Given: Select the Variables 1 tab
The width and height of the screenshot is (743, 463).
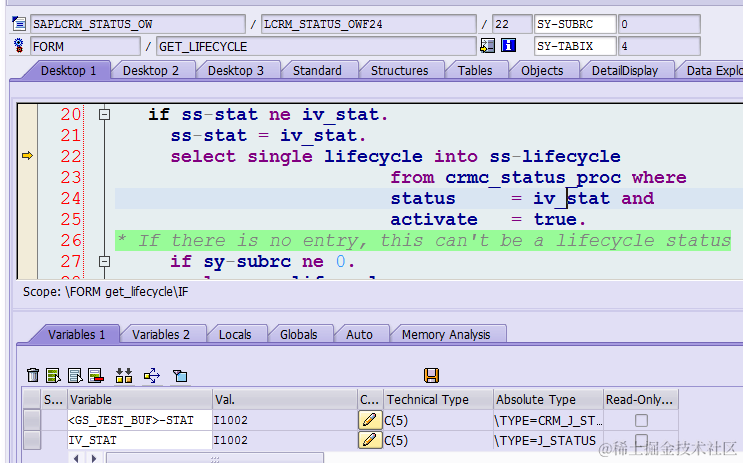Looking at the screenshot, I should click(x=76, y=335).
